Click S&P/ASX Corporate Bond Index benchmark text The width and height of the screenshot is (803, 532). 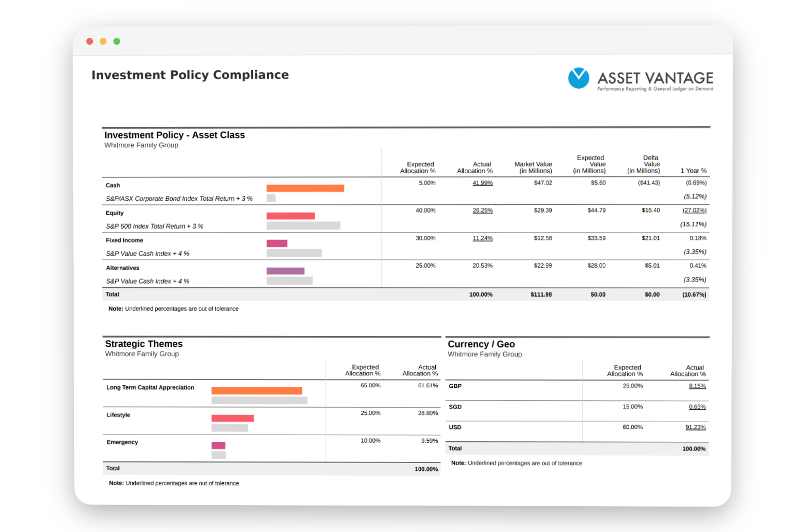(x=179, y=199)
